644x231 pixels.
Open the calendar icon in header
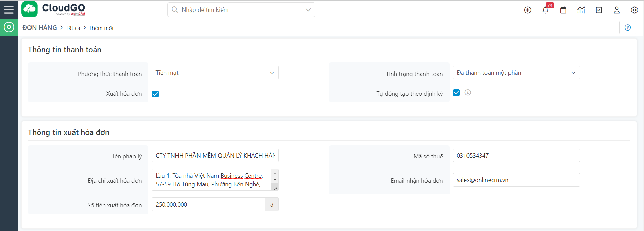pyautogui.click(x=563, y=10)
